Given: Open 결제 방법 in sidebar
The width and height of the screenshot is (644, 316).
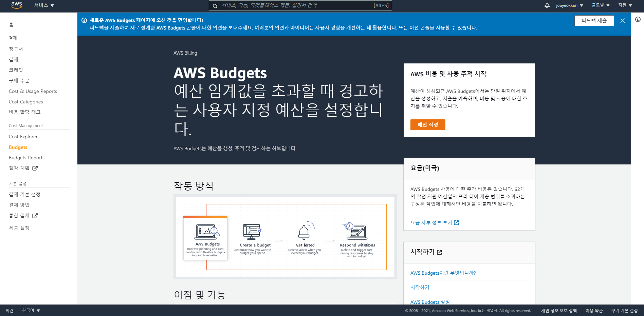Looking at the screenshot, I should click(19, 205).
